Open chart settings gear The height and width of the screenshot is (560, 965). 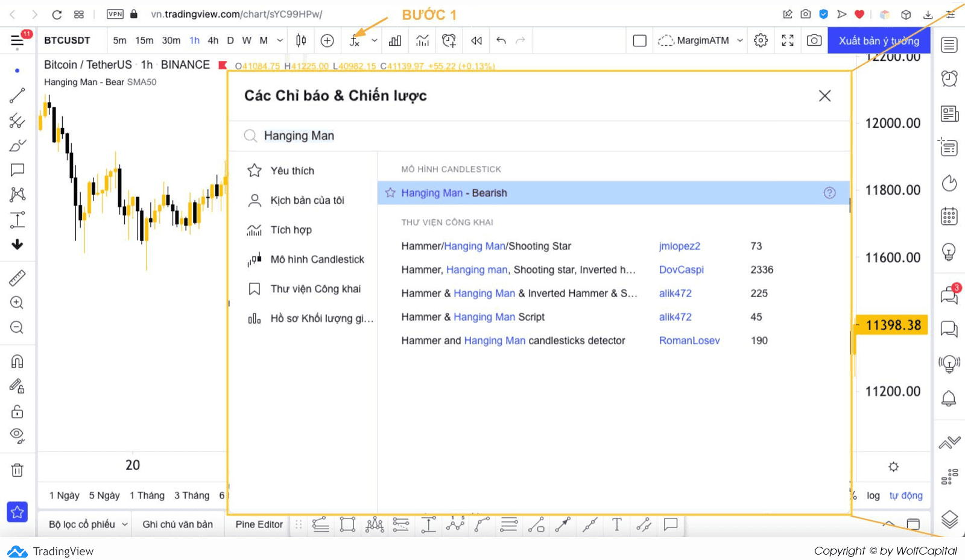coord(761,40)
